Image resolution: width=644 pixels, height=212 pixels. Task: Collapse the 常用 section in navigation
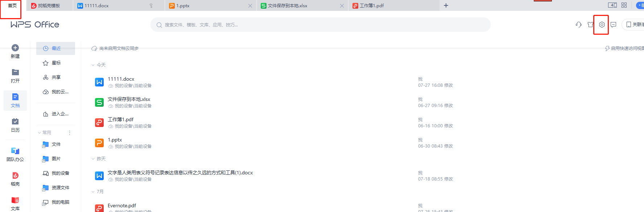tap(39, 133)
